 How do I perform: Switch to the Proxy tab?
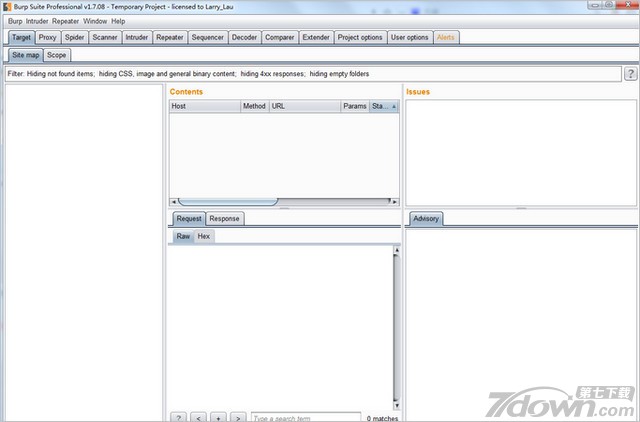48,38
